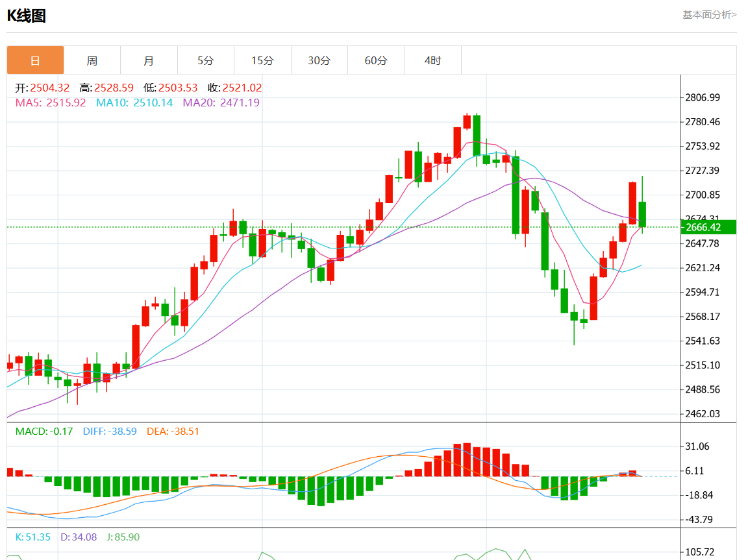
Task: Click the 2568.17 price axis label
Action: [x=703, y=317]
